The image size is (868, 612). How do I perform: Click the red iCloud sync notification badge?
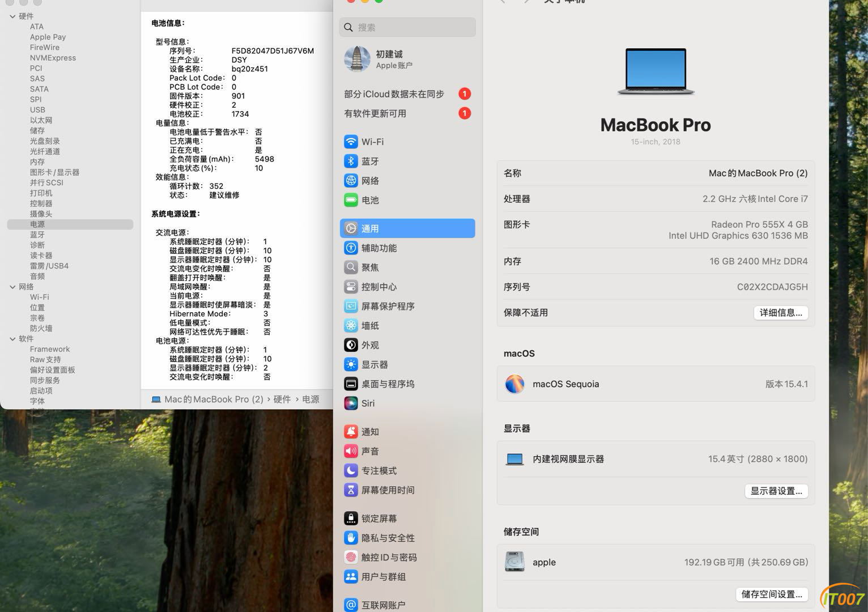tap(465, 94)
